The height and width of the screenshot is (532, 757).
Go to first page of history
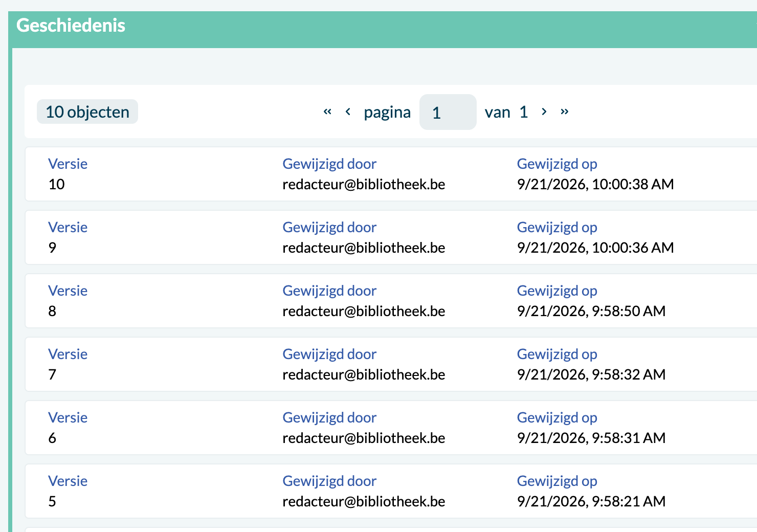[x=328, y=112]
